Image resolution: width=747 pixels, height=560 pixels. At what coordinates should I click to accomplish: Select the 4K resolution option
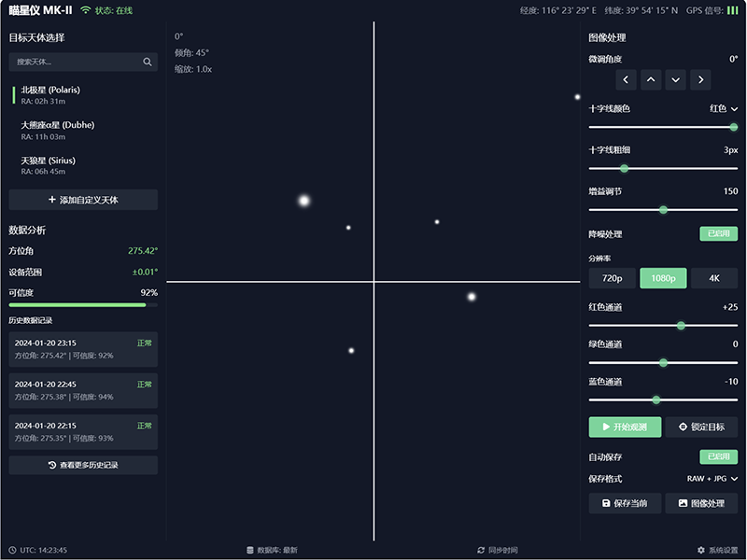coord(713,278)
